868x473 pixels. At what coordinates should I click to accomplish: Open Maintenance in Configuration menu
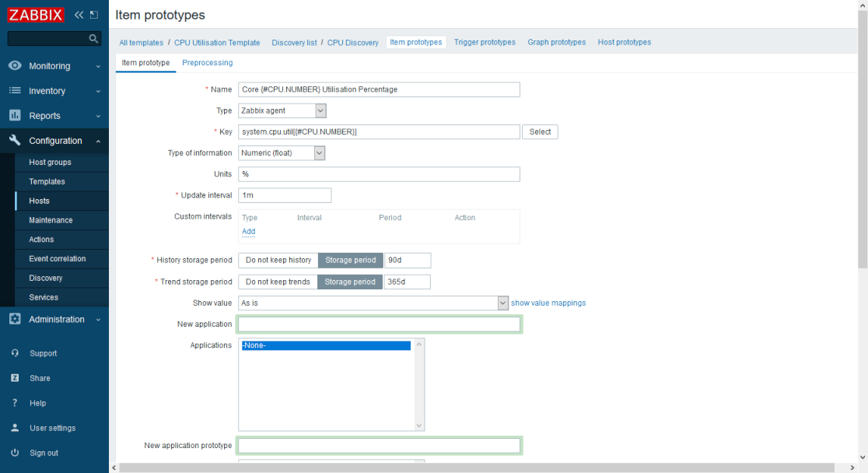tap(62, 220)
